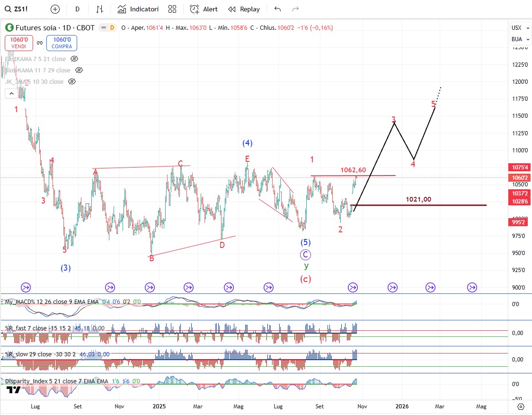Select the Futures soia symbol title
Screen dimensions: 532x415
(x=55, y=28)
